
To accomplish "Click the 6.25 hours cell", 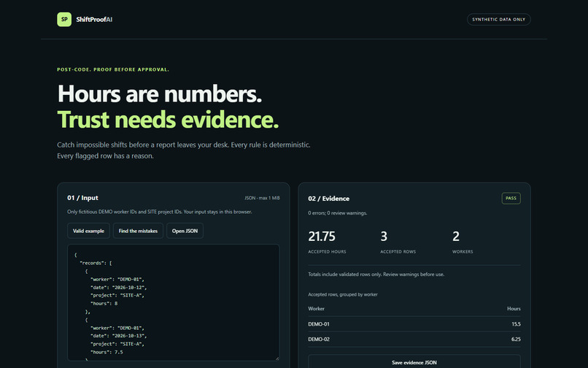I will (516, 339).
